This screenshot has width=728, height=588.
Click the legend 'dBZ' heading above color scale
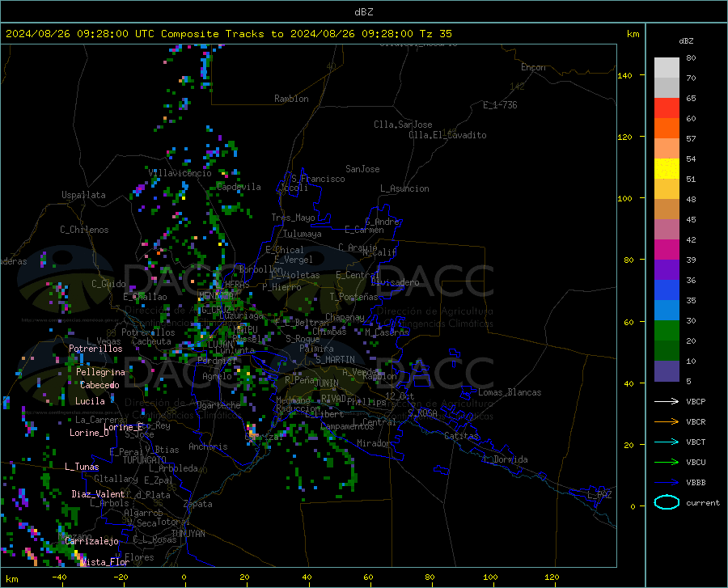[686, 40]
